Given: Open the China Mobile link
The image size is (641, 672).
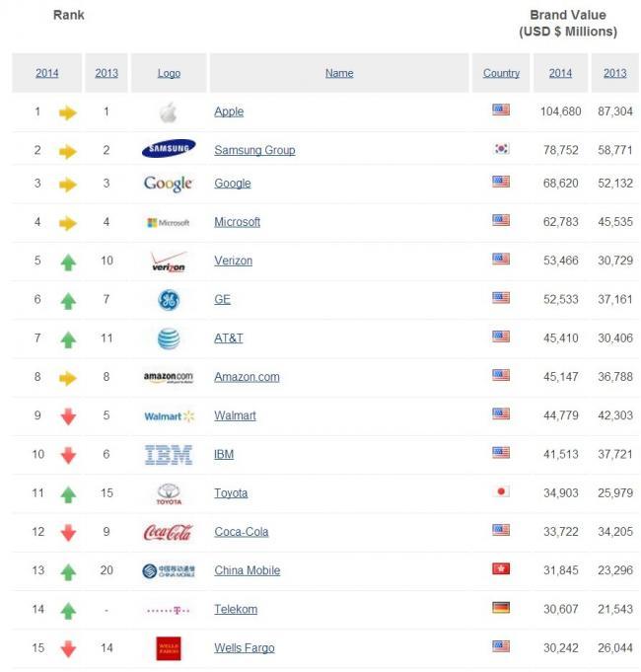Looking at the screenshot, I should (x=248, y=570).
